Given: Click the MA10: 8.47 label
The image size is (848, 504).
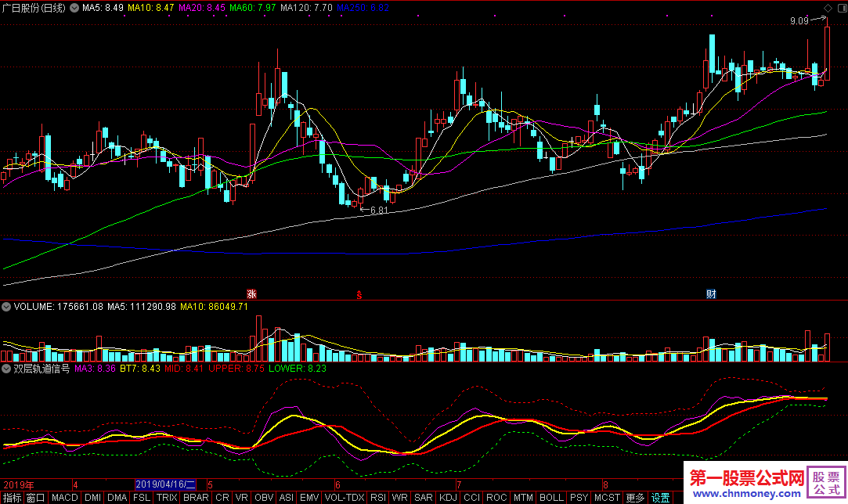Looking at the screenshot, I should tap(151, 8).
